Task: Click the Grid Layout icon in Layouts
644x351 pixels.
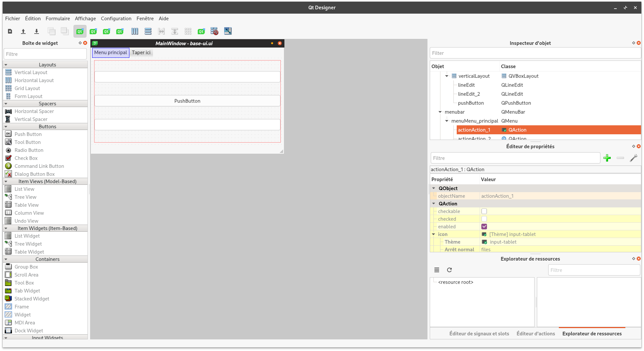Action: (8, 88)
